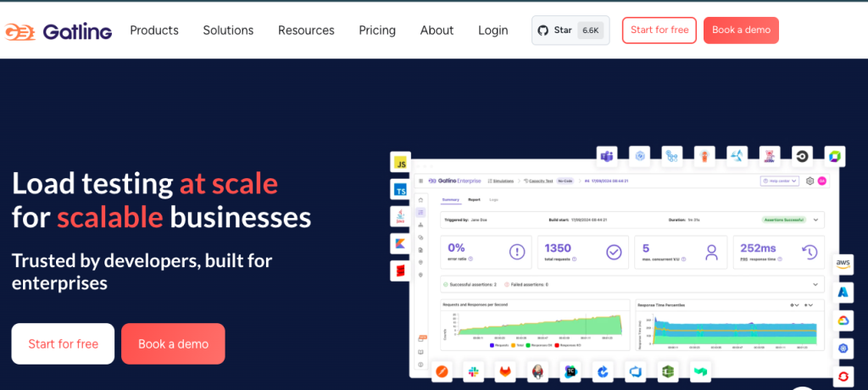Viewport: 868px width, 390px height.
Task: Open the Resources menu
Action: point(306,31)
